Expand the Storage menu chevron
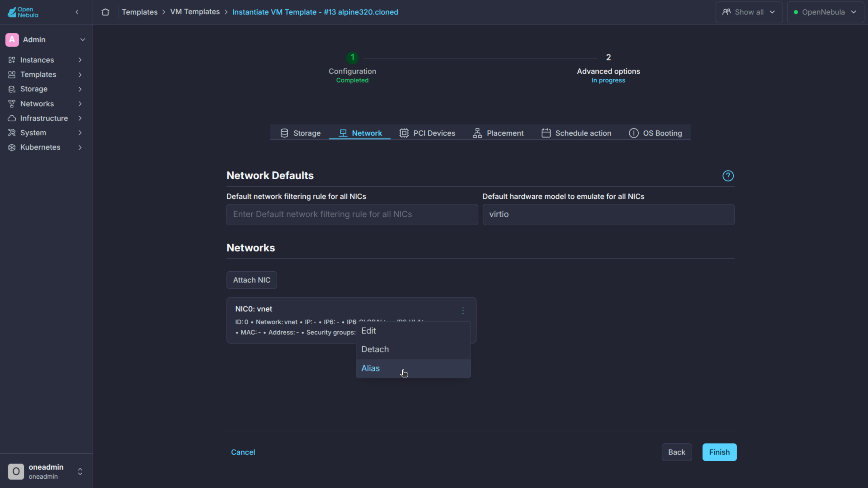Screen dimensions: 868x488 pos(80,89)
